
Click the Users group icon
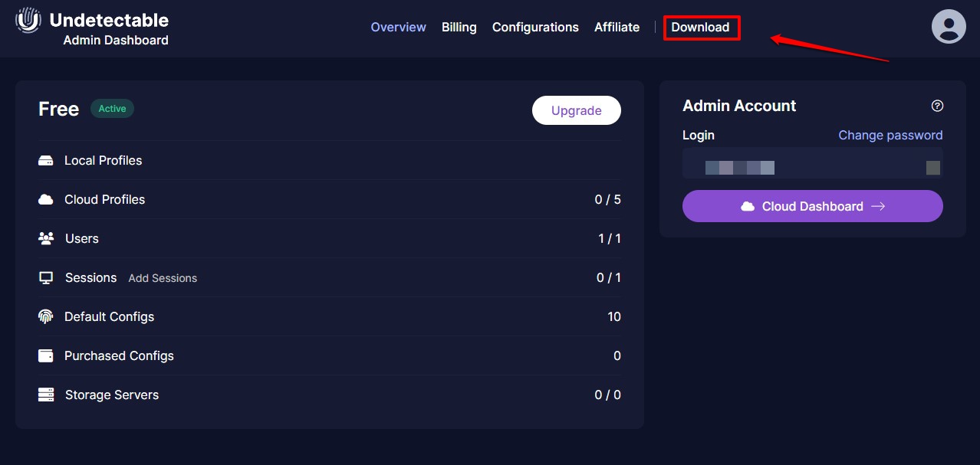(46, 238)
